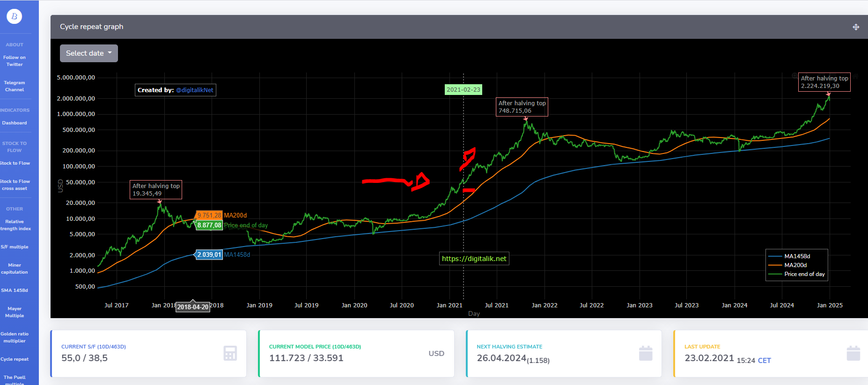The width and height of the screenshot is (868, 385).
Task: Open the Select date dropdown
Action: 88,53
